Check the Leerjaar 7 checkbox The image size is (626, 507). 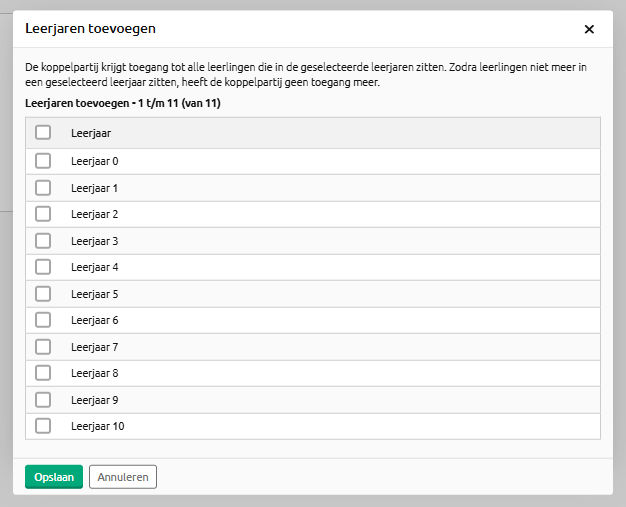43,346
